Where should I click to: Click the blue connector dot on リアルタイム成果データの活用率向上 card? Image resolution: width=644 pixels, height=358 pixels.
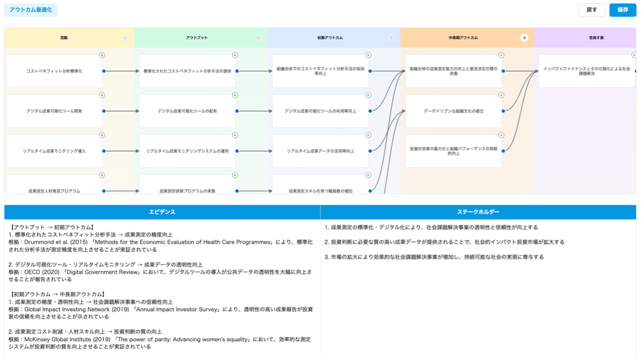click(x=370, y=151)
